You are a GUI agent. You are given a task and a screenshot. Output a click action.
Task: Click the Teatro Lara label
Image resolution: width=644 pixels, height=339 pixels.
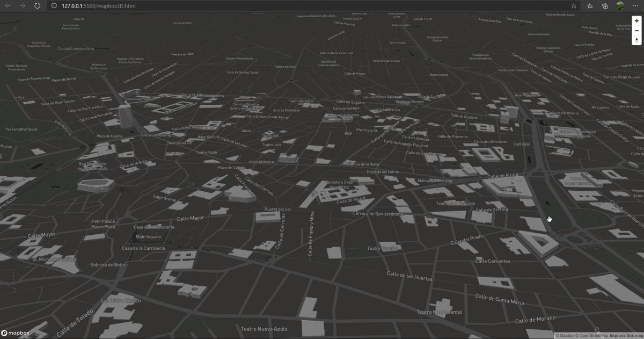pyautogui.click(x=271, y=145)
